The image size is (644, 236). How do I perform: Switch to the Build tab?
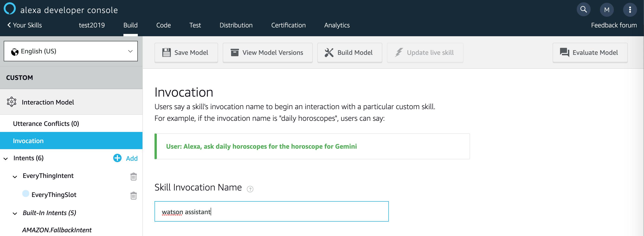point(131,25)
